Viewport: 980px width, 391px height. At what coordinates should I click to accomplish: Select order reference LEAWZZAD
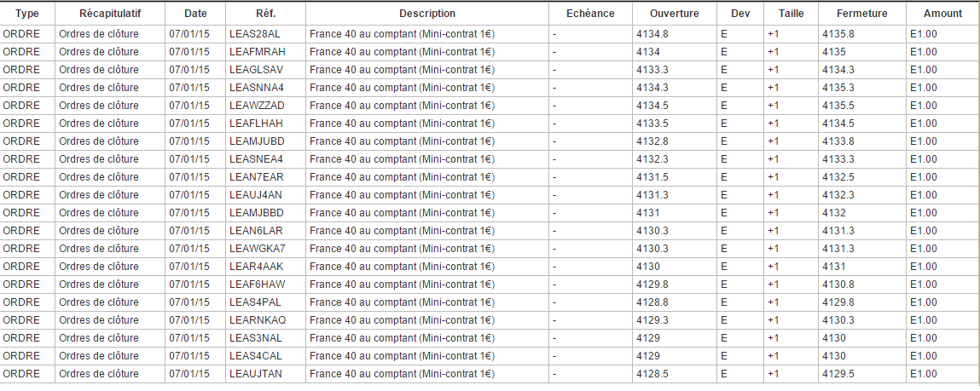click(x=257, y=106)
